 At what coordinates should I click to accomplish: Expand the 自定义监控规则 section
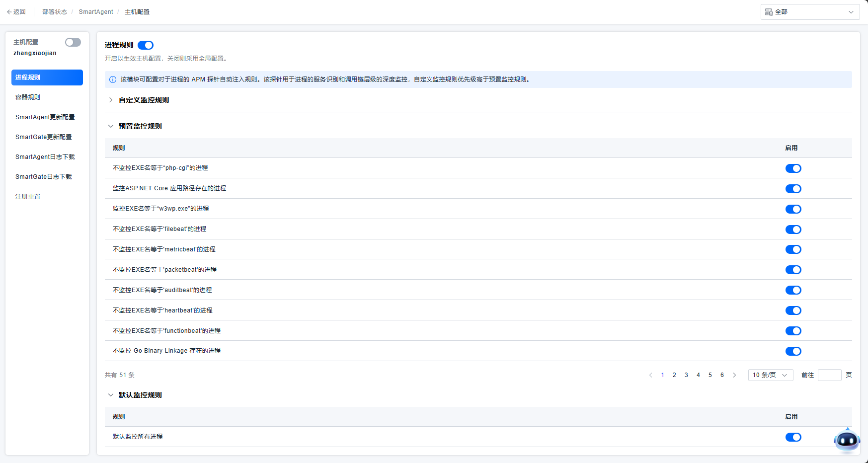111,100
